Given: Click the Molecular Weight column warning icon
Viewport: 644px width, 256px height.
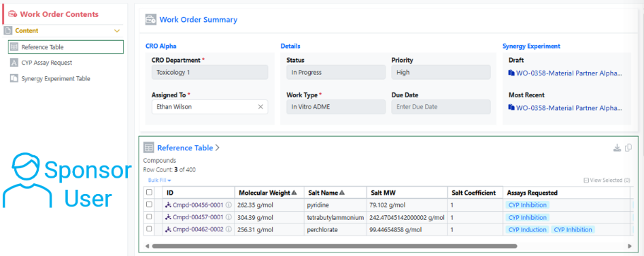Looking at the screenshot, I should pyautogui.click(x=294, y=193).
